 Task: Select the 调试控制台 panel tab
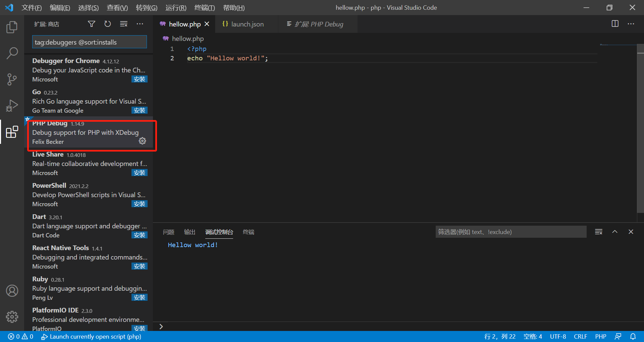coord(219,232)
